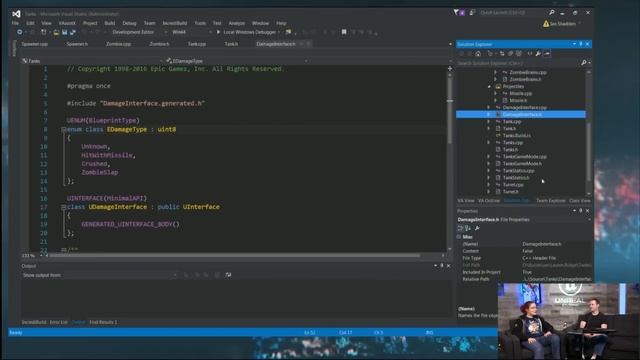Open the Edit menu

30,23
